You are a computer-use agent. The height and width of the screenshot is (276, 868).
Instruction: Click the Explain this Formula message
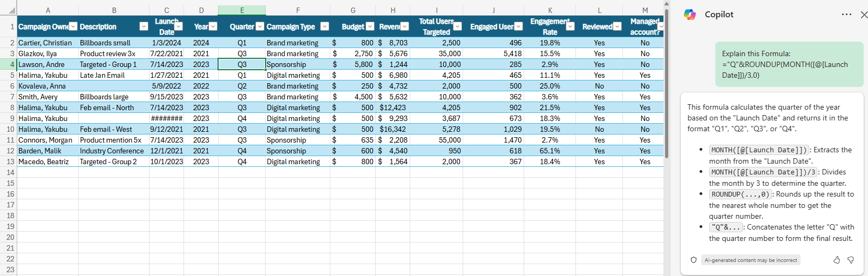click(789, 64)
